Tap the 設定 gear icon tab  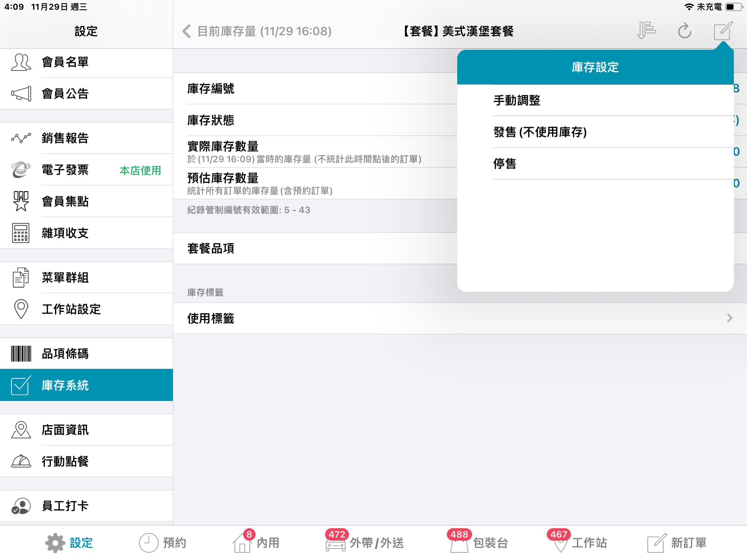pyautogui.click(x=55, y=543)
